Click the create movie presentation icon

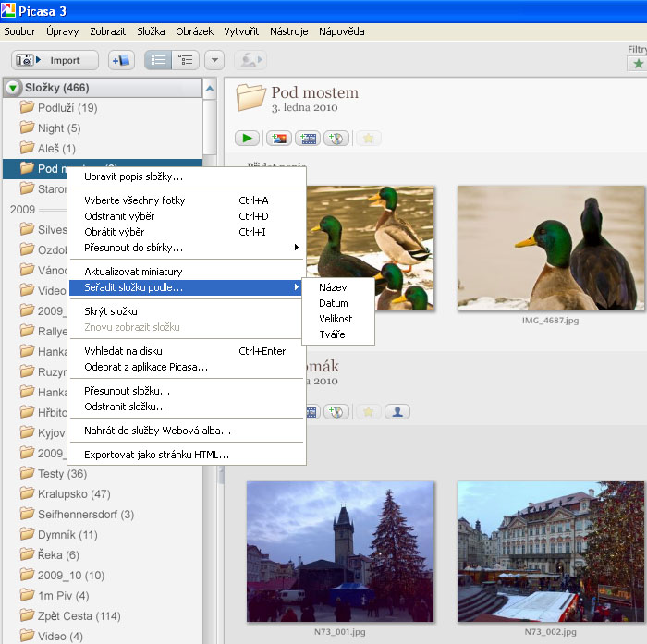307,139
